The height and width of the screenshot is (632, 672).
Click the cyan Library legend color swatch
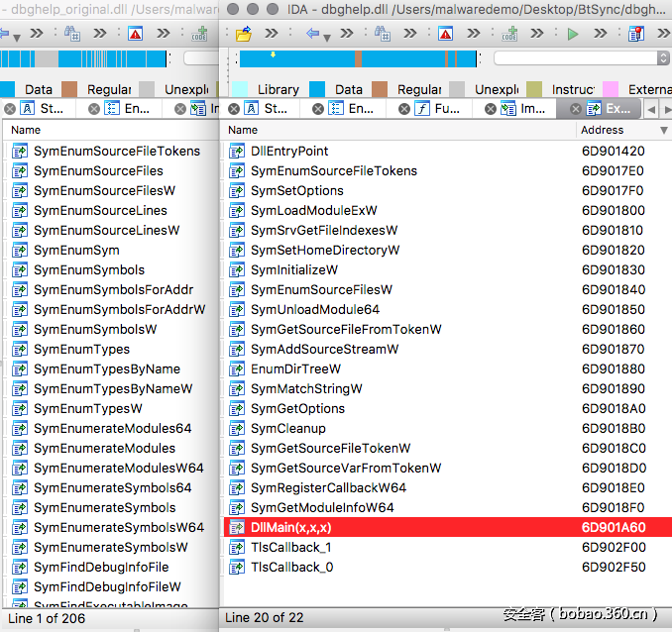point(239,89)
